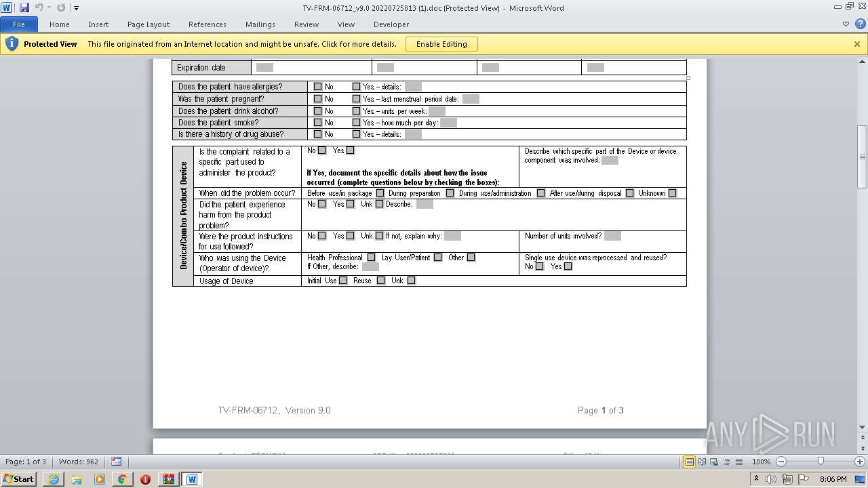Viewport: 868px width, 488px height.
Task: Click the Page: 1 of 3 status indicator
Action: (26, 462)
